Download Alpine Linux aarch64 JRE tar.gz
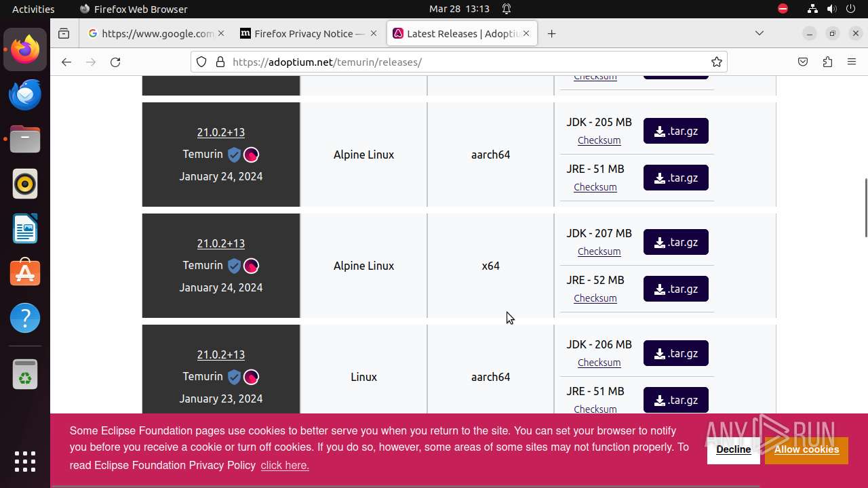The height and width of the screenshot is (488, 868). tap(676, 178)
